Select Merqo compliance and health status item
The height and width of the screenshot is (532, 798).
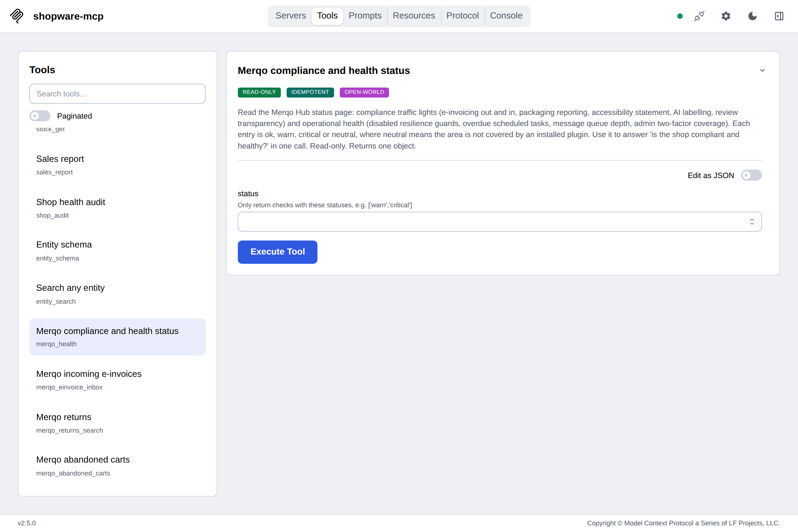coord(117,337)
